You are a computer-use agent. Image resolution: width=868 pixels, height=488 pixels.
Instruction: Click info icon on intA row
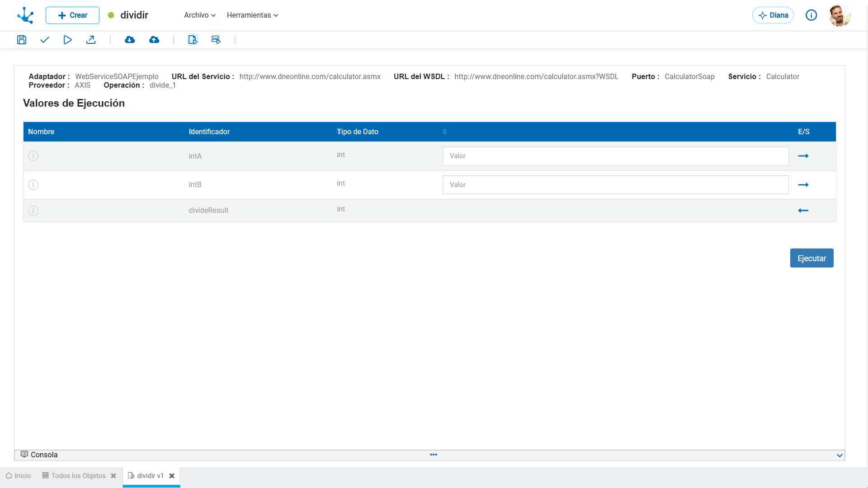pyautogui.click(x=33, y=156)
